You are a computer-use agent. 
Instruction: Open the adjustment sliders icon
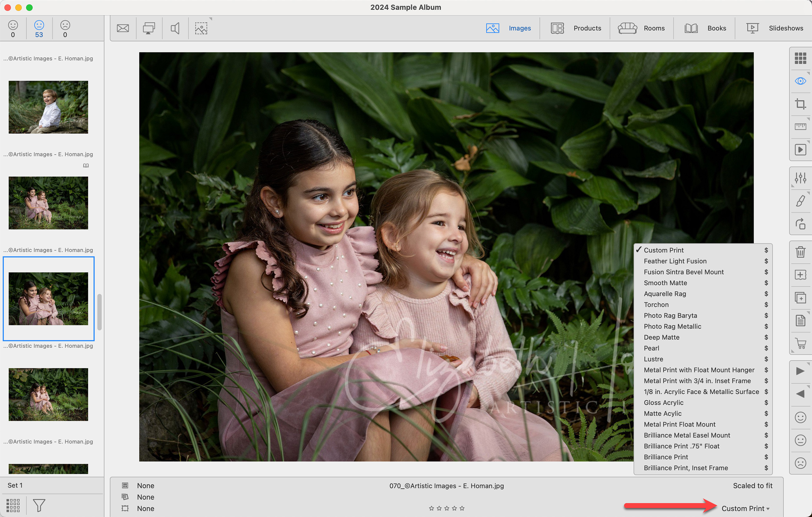tap(800, 178)
